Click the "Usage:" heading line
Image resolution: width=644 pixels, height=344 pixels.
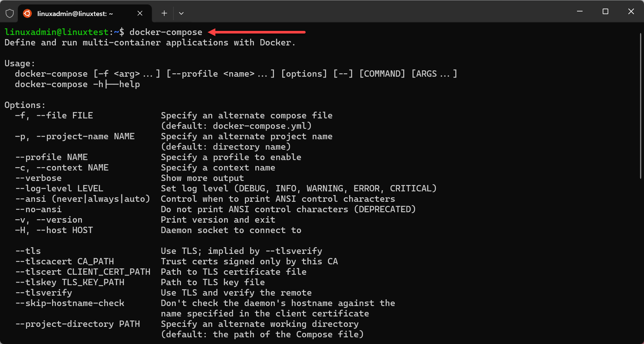tap(20, 63)
